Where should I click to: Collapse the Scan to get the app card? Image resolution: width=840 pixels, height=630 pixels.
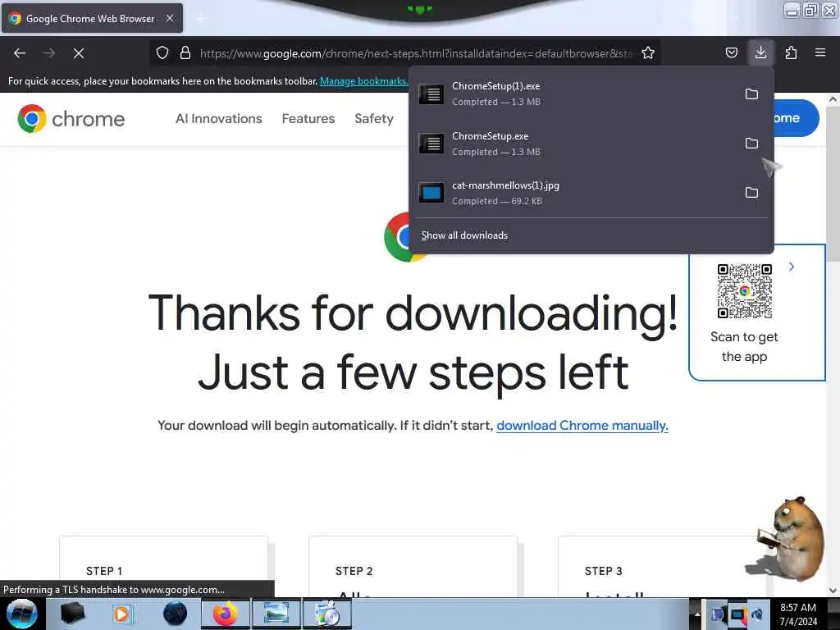click(x=792, y=267)
